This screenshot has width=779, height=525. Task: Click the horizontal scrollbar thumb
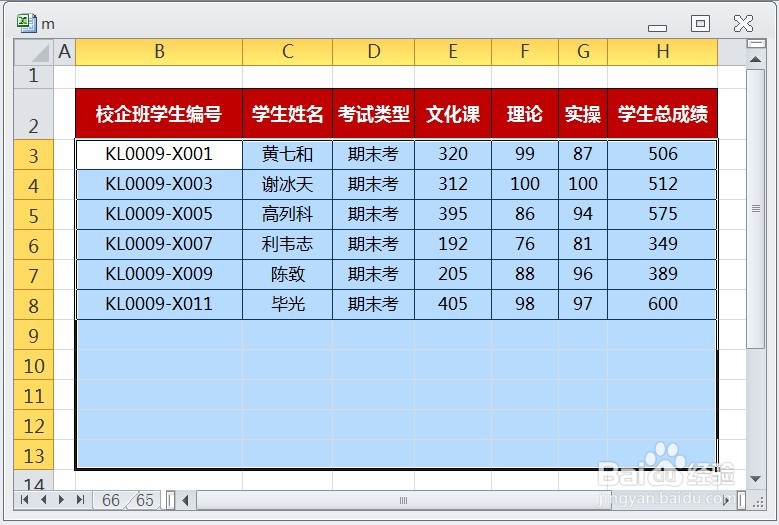403,500
